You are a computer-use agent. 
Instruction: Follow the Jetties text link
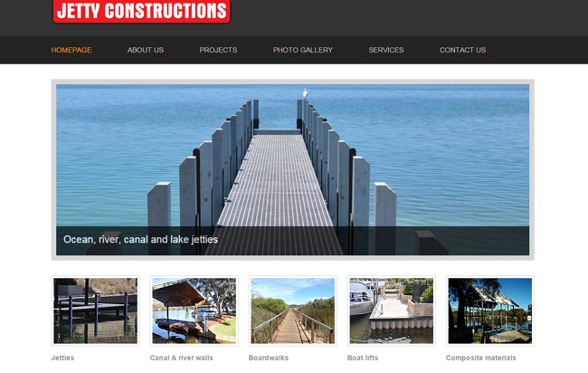click(x=62, y=358)
